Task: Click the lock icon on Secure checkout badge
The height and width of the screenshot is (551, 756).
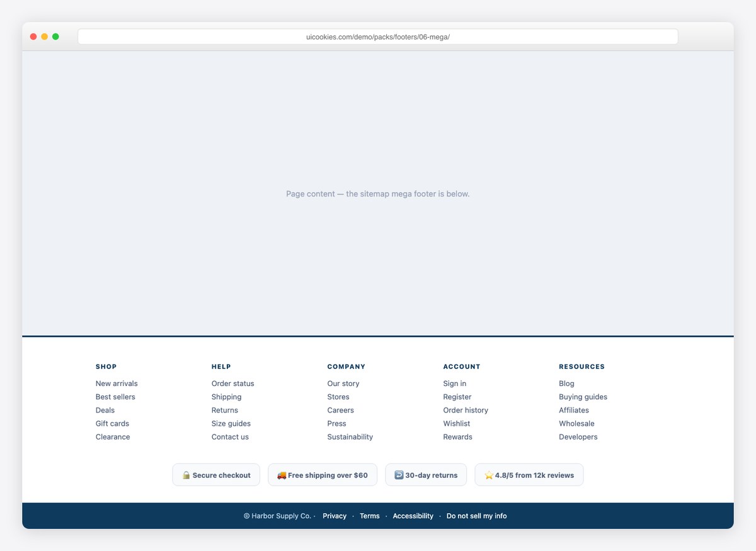Action: coord(186,475)
